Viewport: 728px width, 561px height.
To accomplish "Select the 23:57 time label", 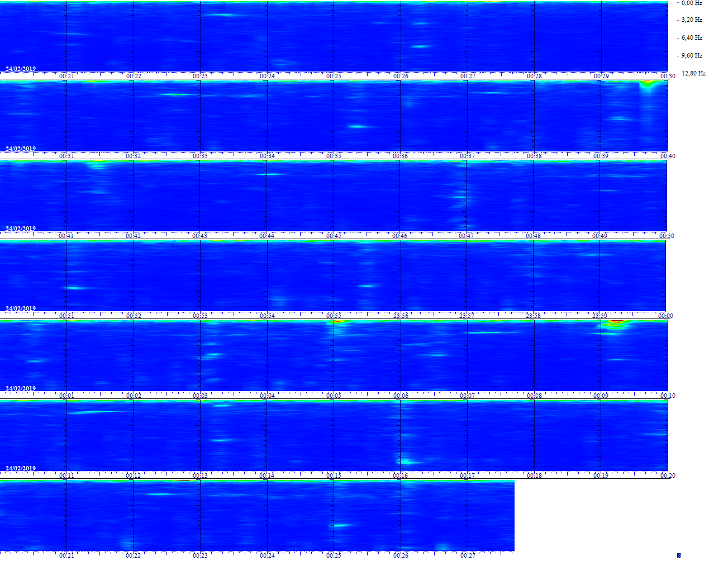I will (467, 316).
